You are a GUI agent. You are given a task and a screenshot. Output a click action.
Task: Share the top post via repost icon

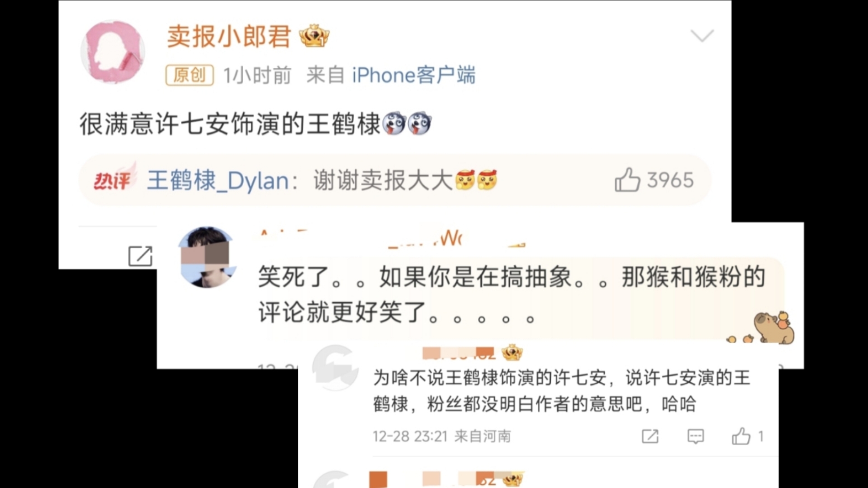[x=140, y=256]
